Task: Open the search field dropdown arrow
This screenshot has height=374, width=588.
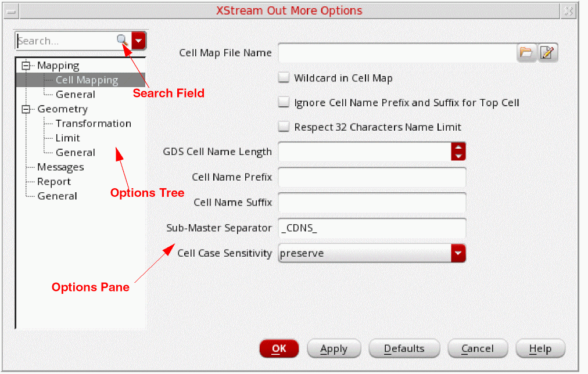Action: click(139, 41)
